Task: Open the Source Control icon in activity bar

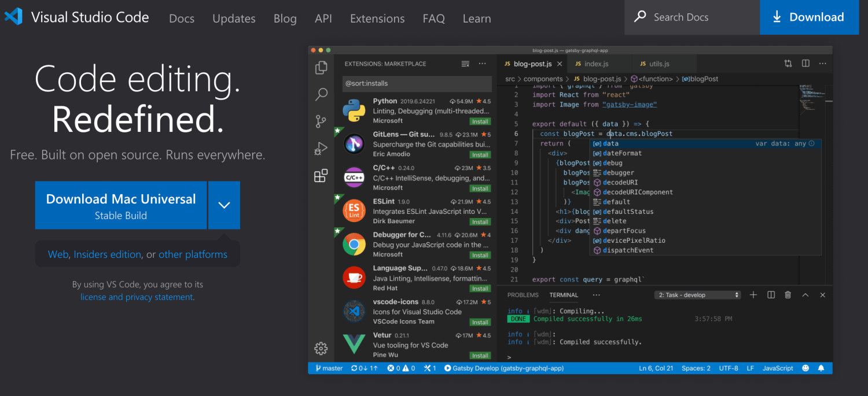Action: pos(321,121)
